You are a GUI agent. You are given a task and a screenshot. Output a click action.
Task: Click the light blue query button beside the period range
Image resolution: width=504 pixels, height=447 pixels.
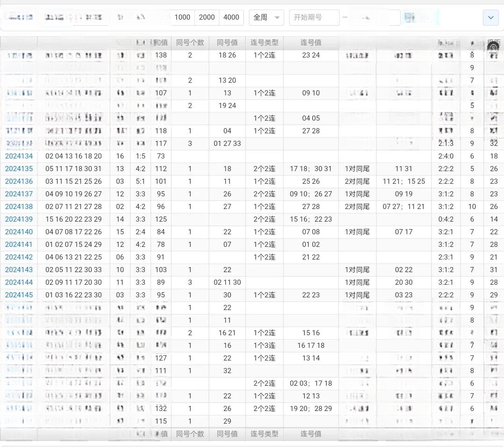pyautogui.click(x=410, y=18)
